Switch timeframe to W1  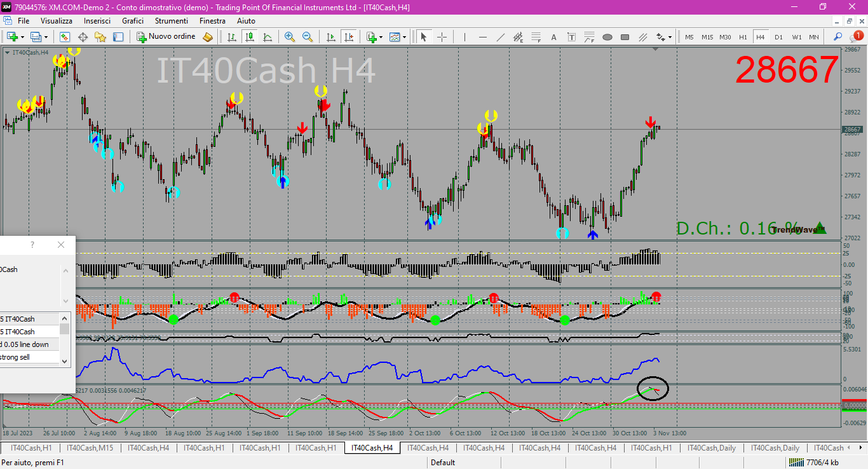pyautogui.click(x=796, y=37)
